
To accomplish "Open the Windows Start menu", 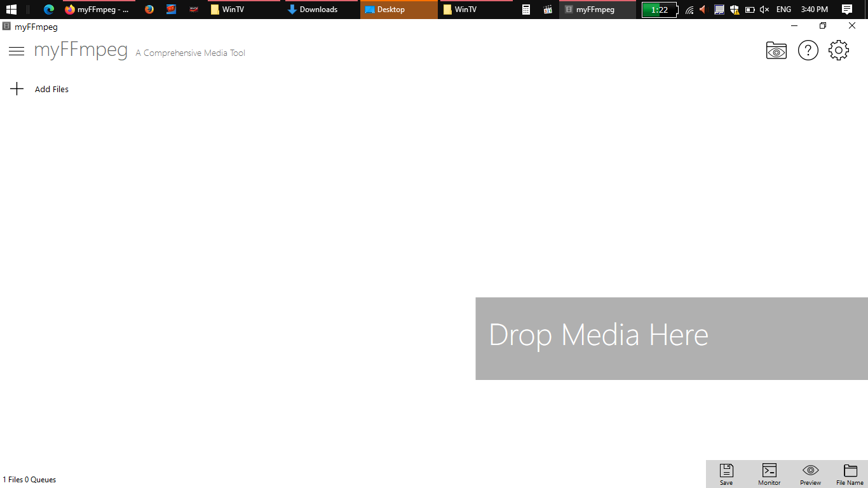I will pyautogui.click(x=11, y=10).
